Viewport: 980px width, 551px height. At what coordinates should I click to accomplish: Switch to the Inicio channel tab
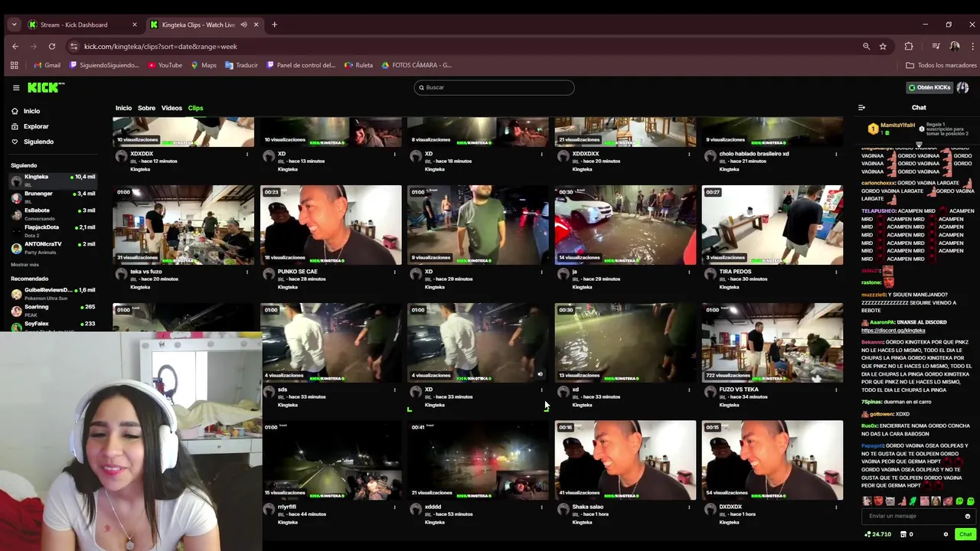[123, 108]
